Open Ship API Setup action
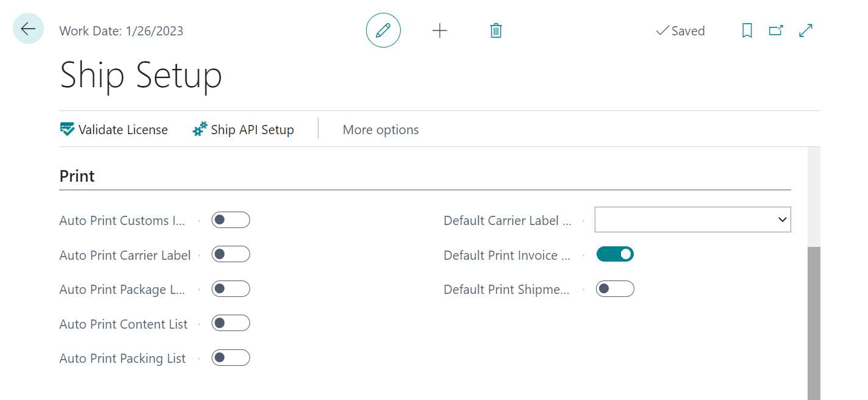 pyautogui.click(x=243, y=129)
